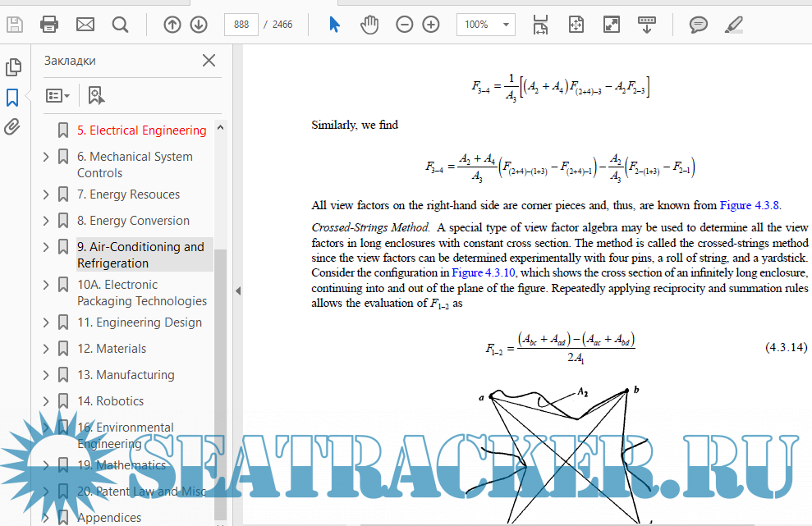The width and height of the screenshot is (812, 526).
Task: Select the arrow Selection tool
Action: click(334, 25)
